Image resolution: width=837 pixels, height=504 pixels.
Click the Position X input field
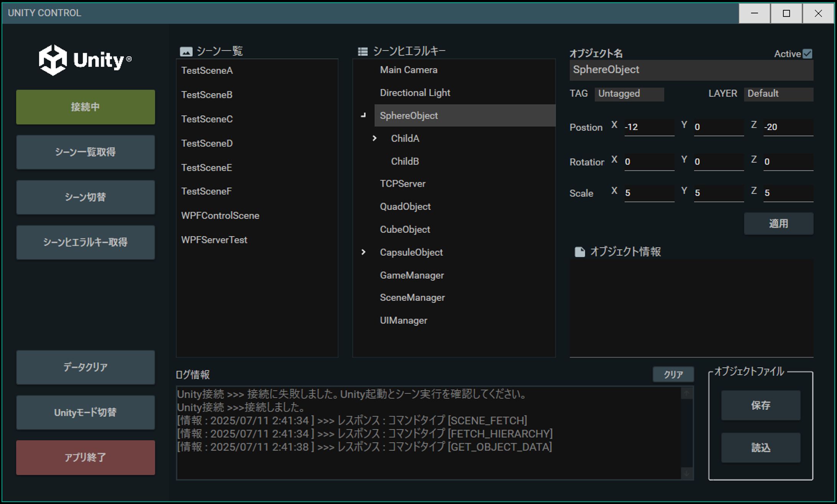tap(649, 127)
